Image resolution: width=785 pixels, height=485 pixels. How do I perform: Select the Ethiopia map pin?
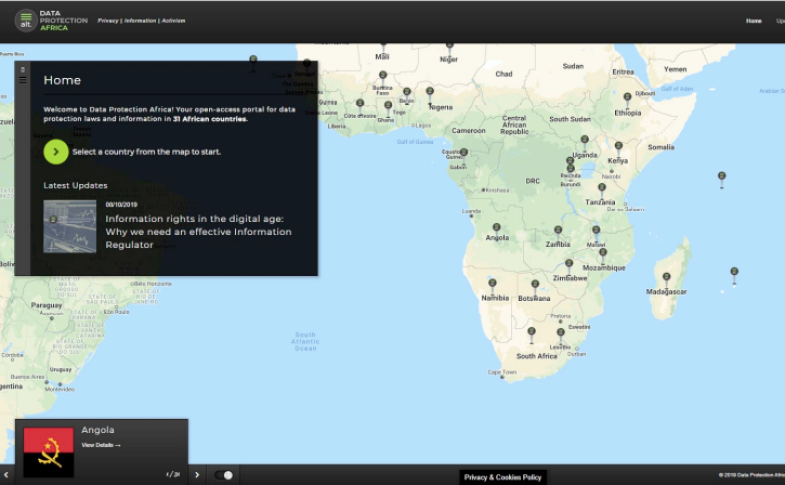(x=627, y=99)
